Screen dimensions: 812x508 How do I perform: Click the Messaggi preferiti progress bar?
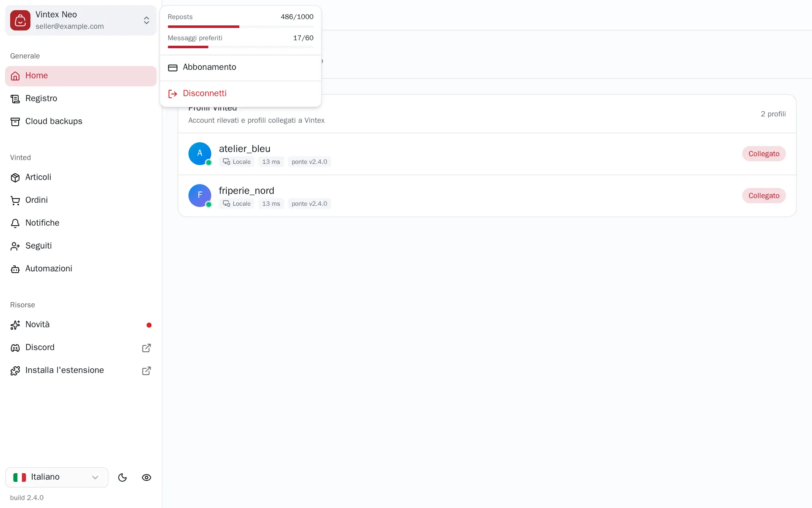point(241,47)
